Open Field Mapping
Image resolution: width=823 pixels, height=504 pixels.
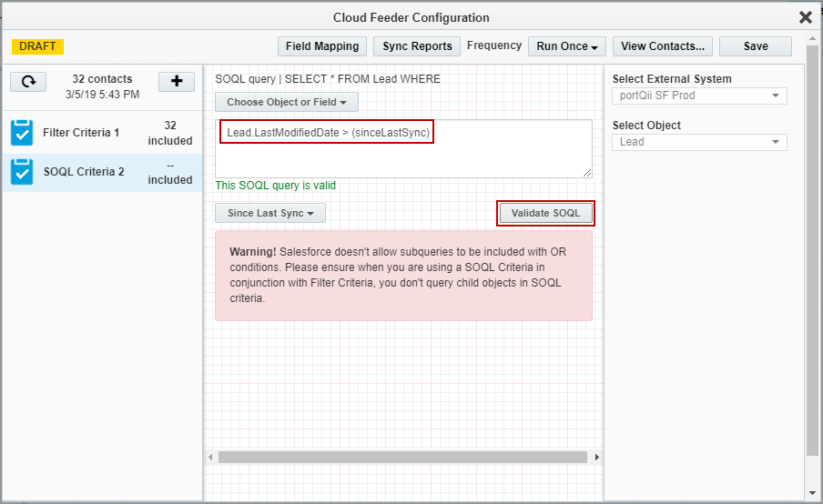(321, 46)
